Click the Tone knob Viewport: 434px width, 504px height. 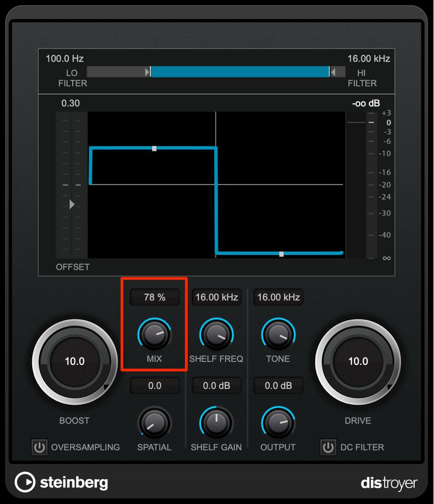(x=278, y=334)
